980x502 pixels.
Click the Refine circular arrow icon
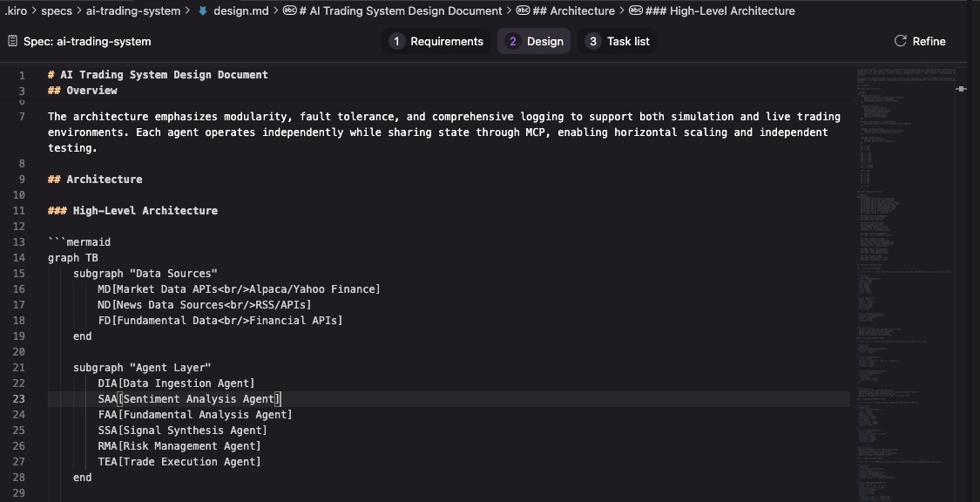point(900,41)
